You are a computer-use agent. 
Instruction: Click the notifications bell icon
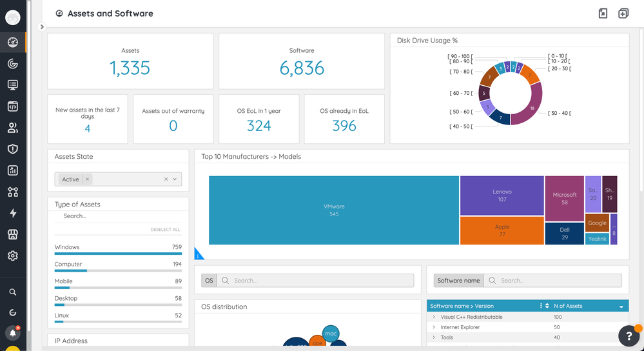pyautogui.click(x=12, y=333)
